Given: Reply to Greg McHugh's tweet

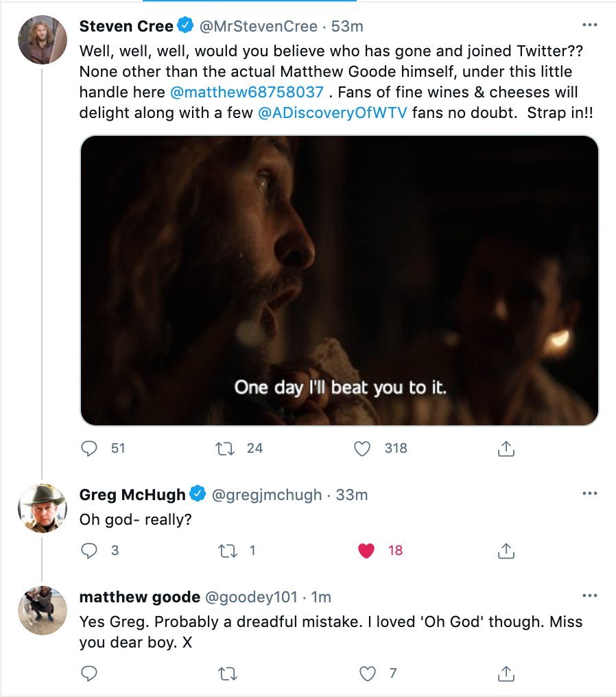Looking at the screenshot, I should point(90,550).
